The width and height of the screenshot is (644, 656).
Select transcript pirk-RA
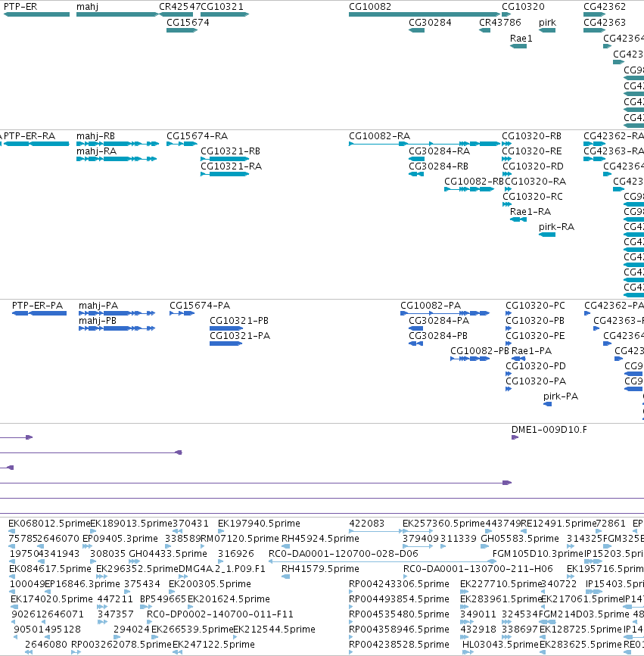click(x=556, y=227)
